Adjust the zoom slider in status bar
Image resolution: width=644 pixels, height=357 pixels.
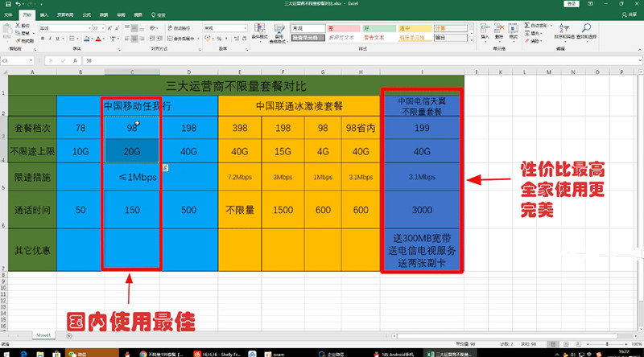[x=608, y=344]
